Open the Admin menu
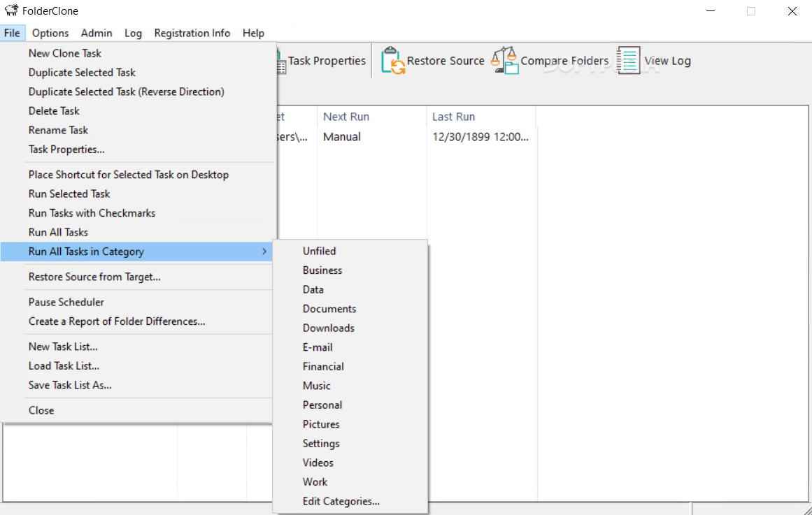Viewport: 812px width, 515px height. click(x=97, y=33)
